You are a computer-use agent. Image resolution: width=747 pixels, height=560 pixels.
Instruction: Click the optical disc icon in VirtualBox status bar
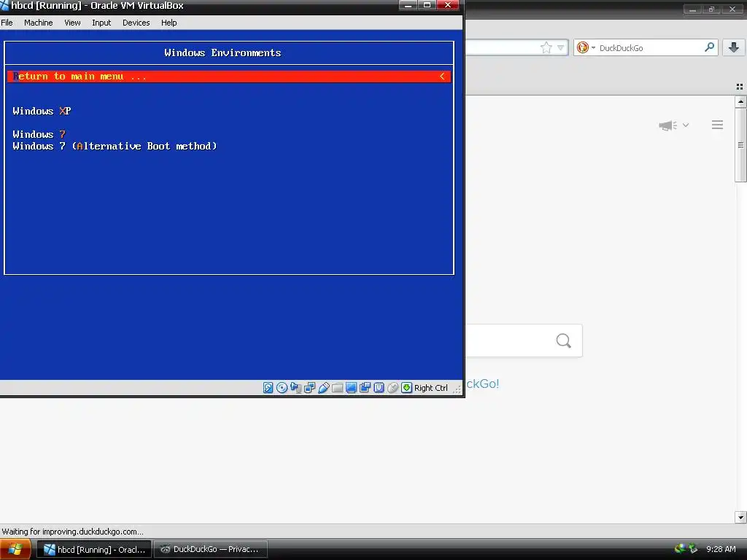point(282,388)
